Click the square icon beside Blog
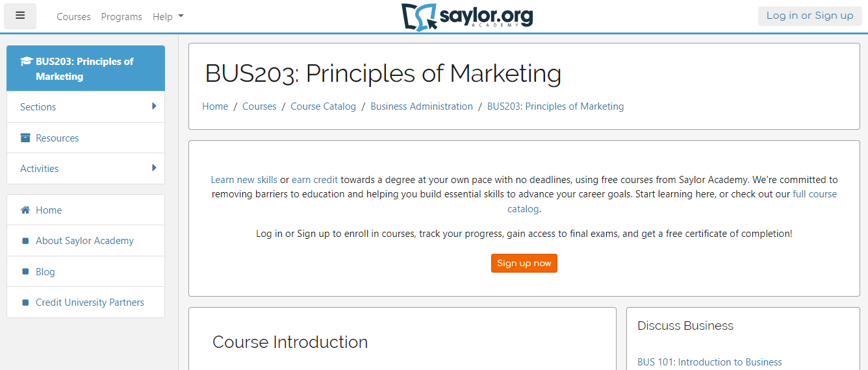 tap(25, 272)
